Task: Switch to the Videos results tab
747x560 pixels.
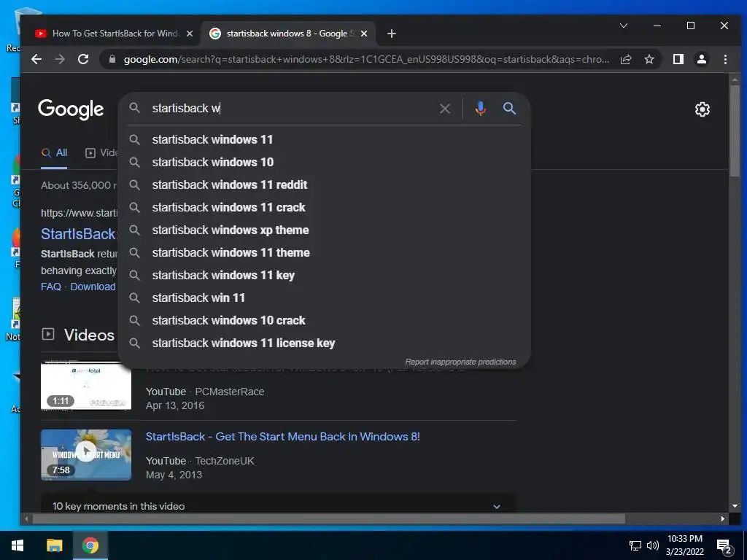Action: pyautogui.click(x=101, y=153)
